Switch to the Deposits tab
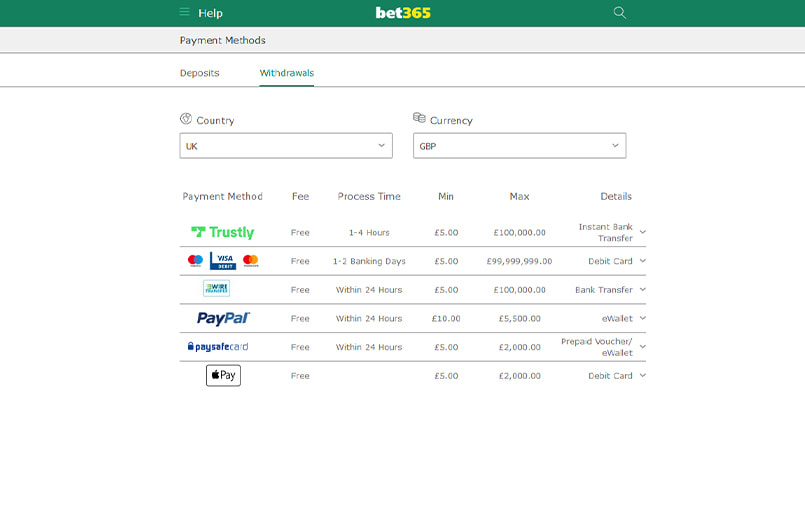Image resolution: width=805 pixels, height=512 pixels. tap(199, 73)
